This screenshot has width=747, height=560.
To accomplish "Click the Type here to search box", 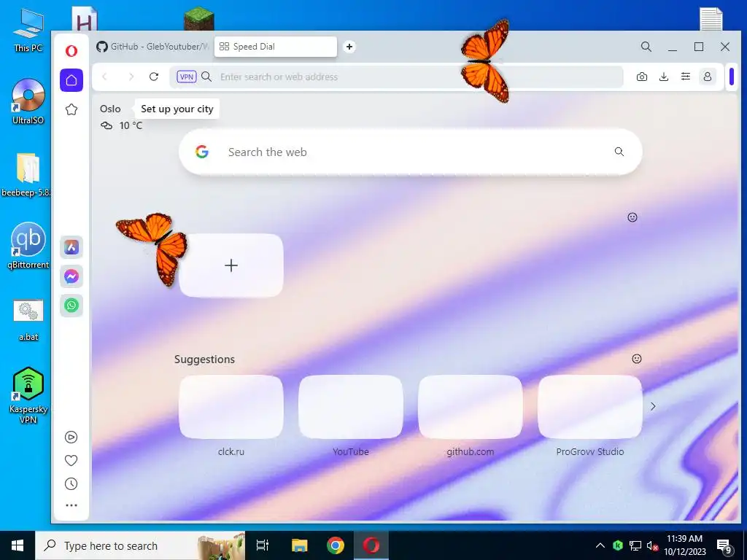I will 141,545.
